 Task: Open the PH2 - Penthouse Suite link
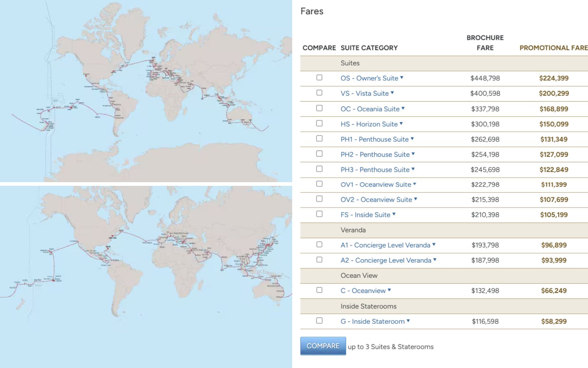[x=375, y=155]
